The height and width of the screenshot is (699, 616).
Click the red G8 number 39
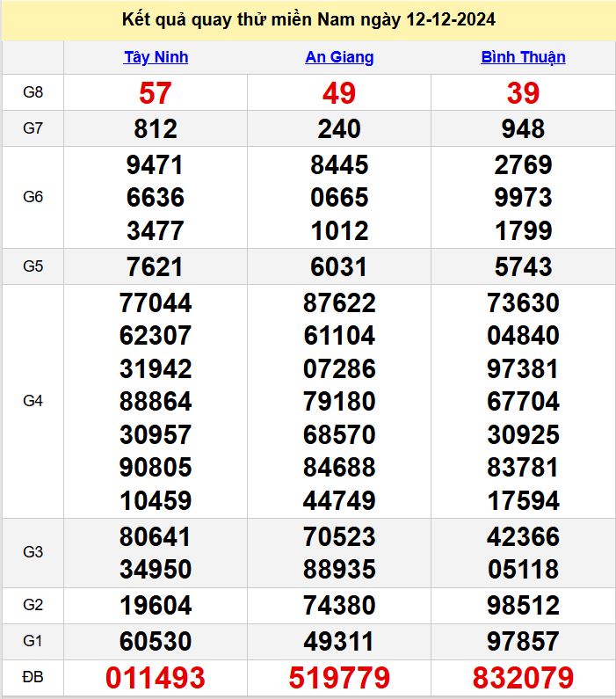[x=524, y=93]
